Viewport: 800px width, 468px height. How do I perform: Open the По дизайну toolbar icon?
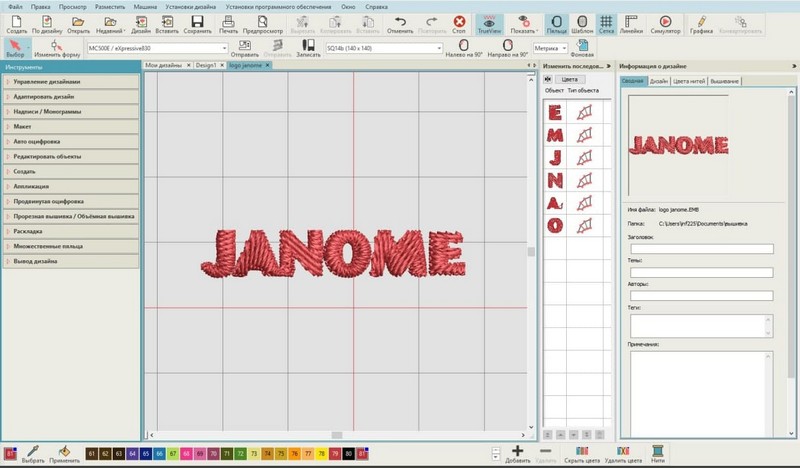click(47, 24)
